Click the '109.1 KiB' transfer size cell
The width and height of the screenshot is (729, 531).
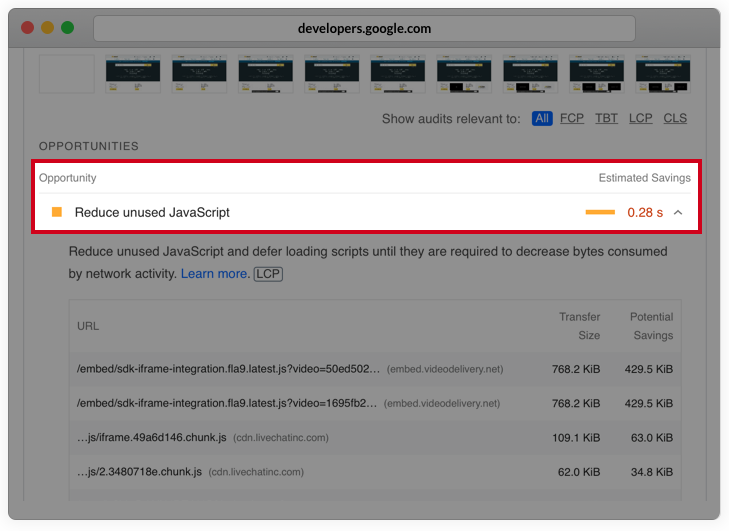pyautogui.click(x=576, y=438)
